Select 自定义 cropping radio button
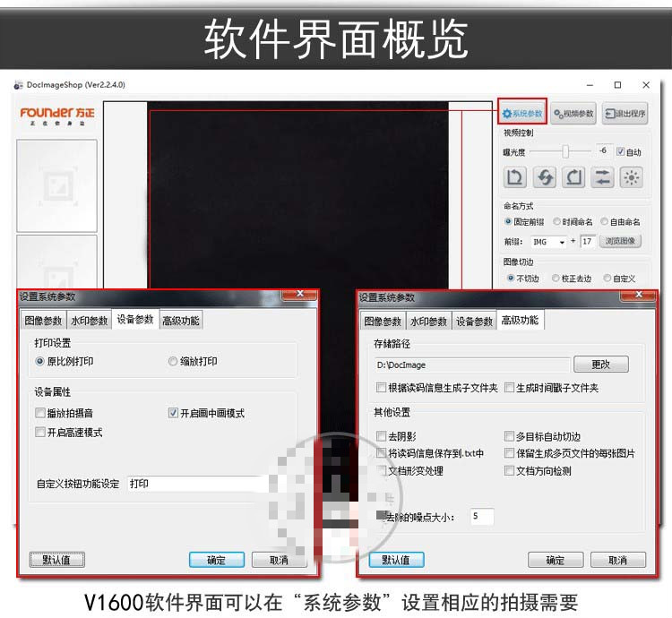 (607, 278)
